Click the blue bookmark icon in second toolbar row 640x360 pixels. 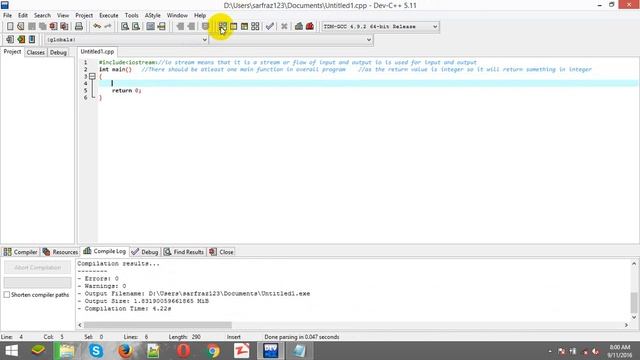click(x=32, y=40)
